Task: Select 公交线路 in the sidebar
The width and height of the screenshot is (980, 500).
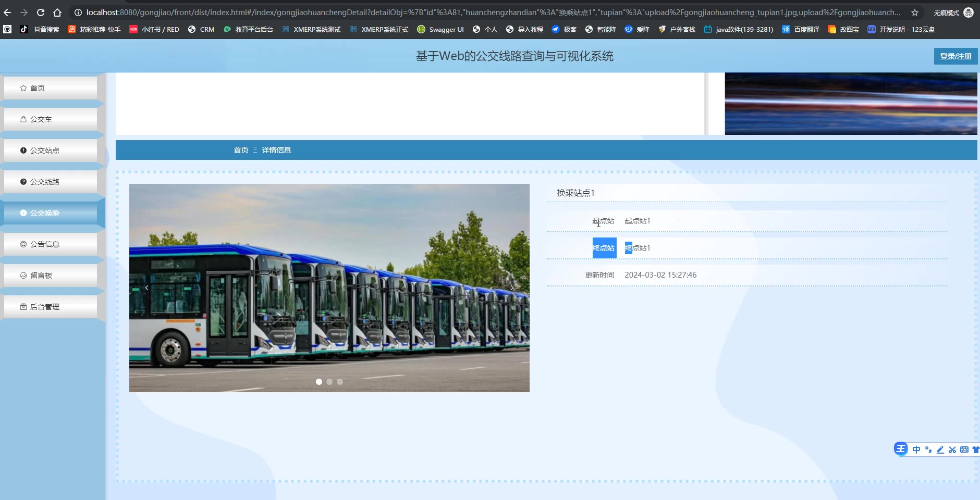Action: click(51, 182)
